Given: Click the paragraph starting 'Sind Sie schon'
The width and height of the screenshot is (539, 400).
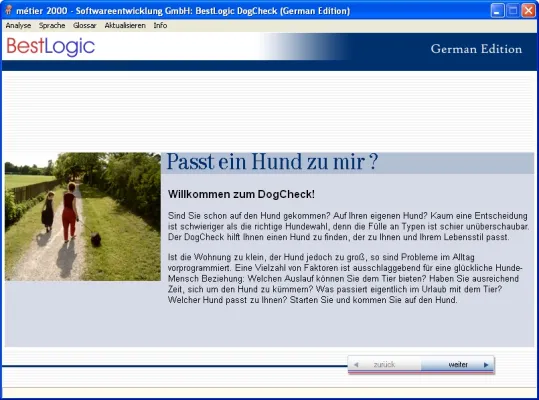Looking at the screenshot, I should [x=348, y=226].
